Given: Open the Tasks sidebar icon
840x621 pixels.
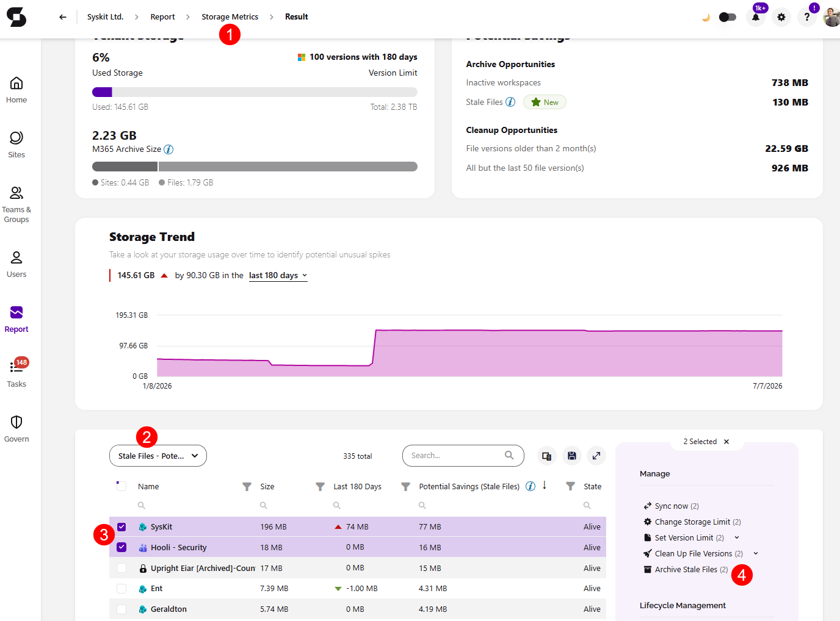Looking at the screenshot, I should pos(16,367).
